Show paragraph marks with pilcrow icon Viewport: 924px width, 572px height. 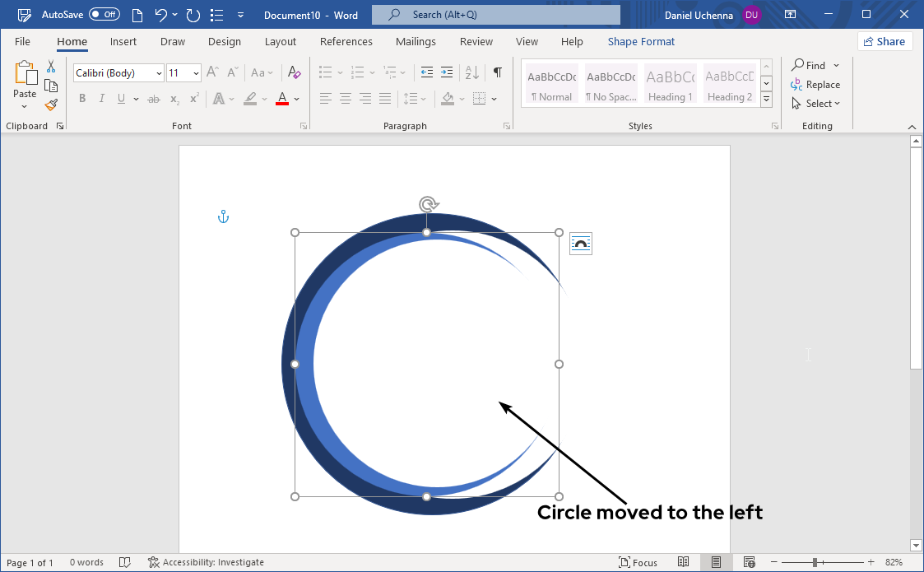497,72
